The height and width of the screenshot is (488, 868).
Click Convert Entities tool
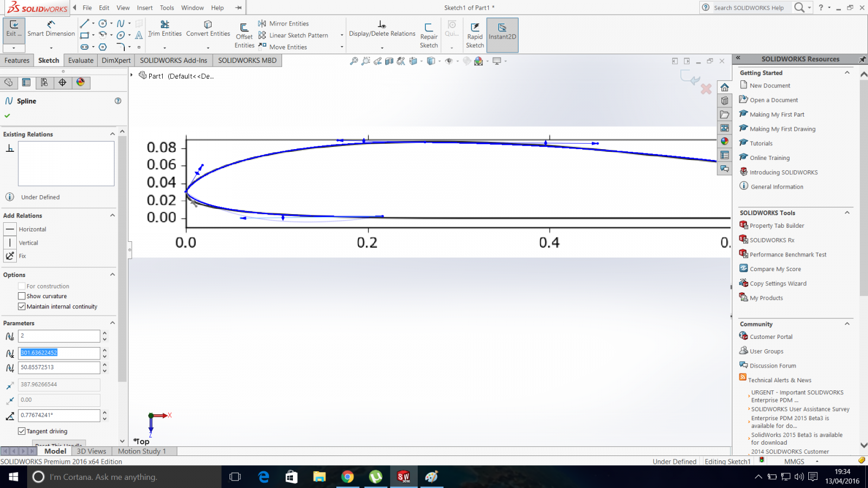click(208, 29)
